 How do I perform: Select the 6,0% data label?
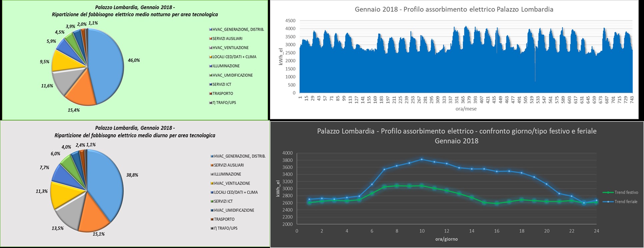point(55,153)
